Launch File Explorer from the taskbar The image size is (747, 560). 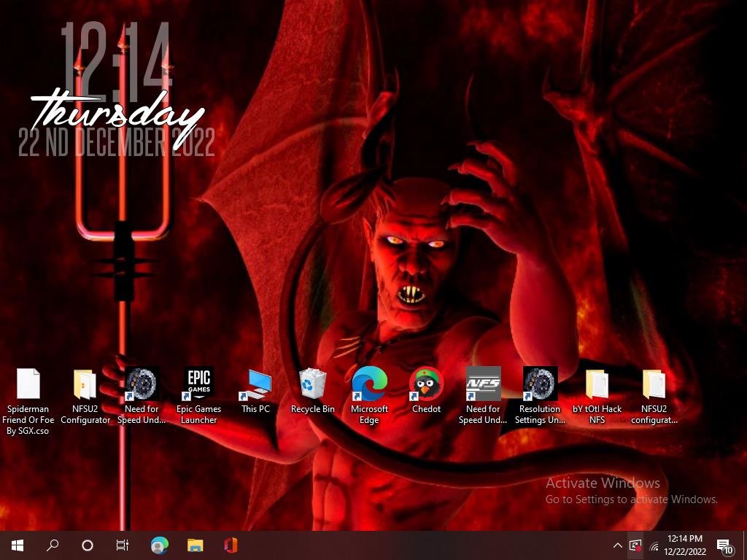click(195, 545)
